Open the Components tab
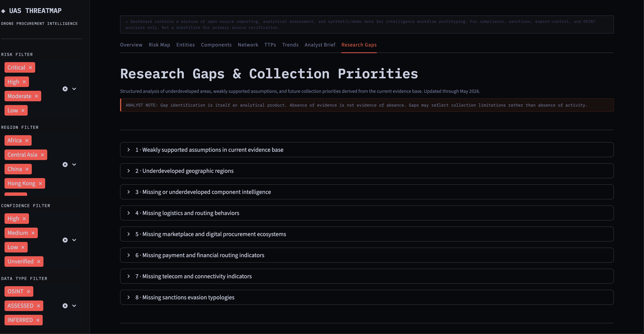The image size is (644, 334). click(216, 45)
